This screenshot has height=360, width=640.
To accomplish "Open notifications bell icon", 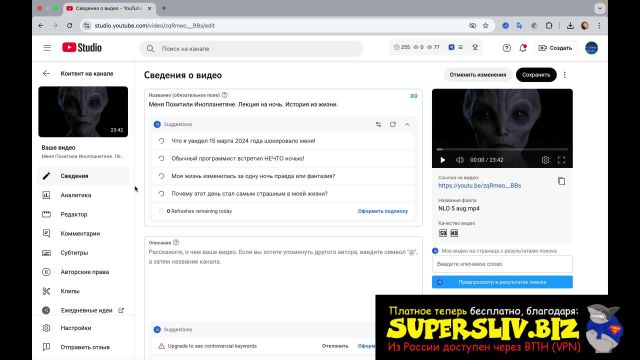I will pos(523,48).
